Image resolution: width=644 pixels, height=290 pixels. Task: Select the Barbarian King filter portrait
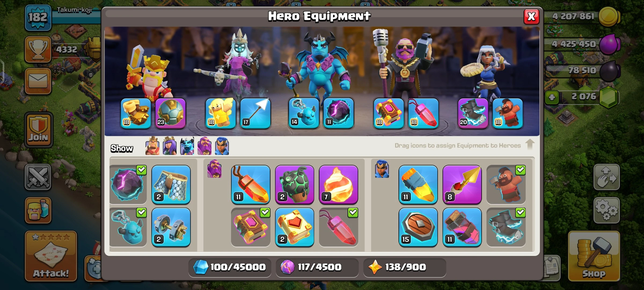coord(152,146)
